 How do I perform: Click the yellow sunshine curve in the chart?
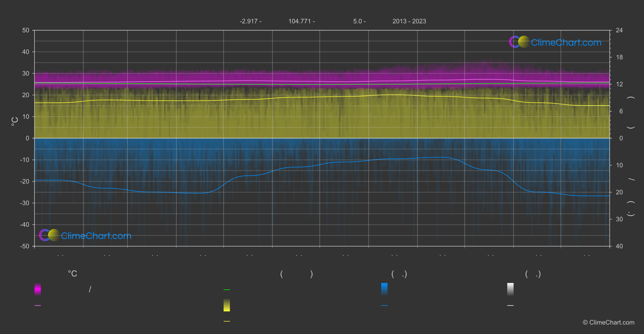point(322,97)
